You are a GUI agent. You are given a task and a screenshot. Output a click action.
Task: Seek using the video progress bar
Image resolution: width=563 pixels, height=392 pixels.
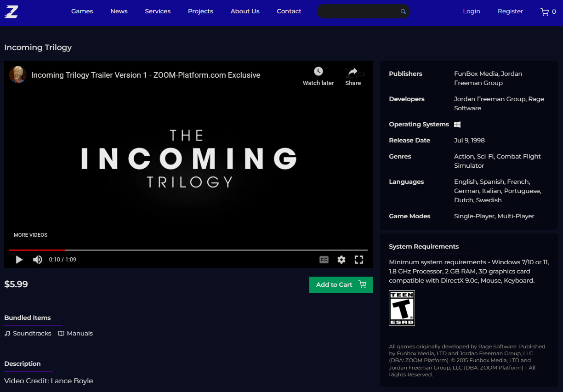point(188,250)
